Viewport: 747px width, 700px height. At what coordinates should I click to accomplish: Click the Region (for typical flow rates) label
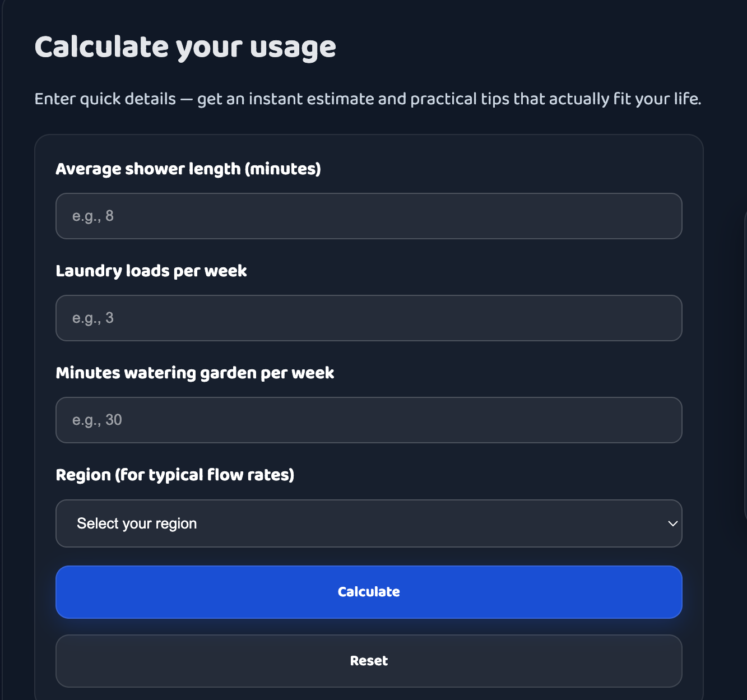[x=175, y=475]
